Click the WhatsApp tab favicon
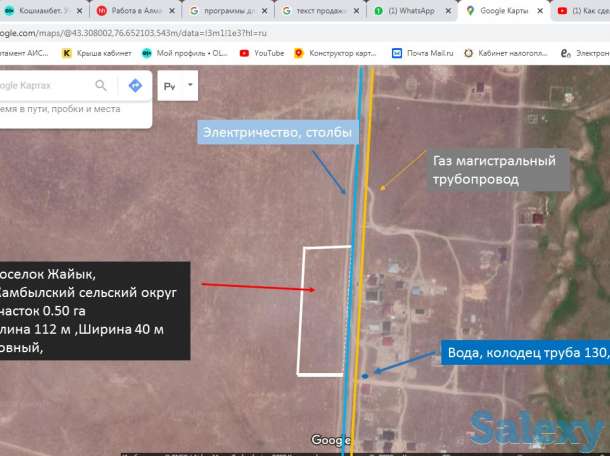Viewport: 610px width, 456px height. pyautogui.click(x=378, y=11)
